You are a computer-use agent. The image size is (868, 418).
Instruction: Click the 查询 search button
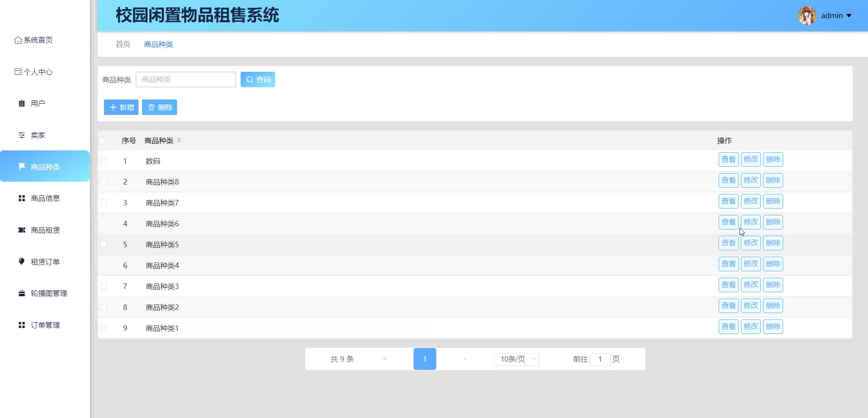258,80
